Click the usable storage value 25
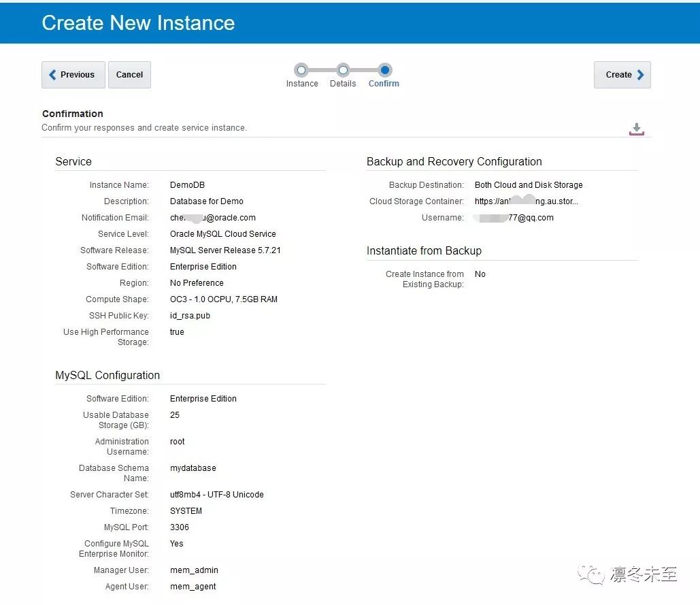 pyautogui.click(x=175, y=415)
